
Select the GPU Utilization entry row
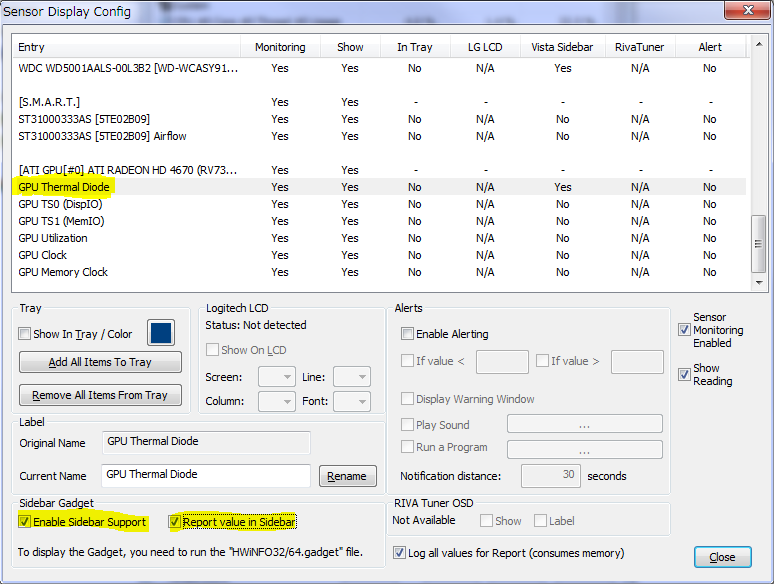pyautogui.click(x=53, y=238)
